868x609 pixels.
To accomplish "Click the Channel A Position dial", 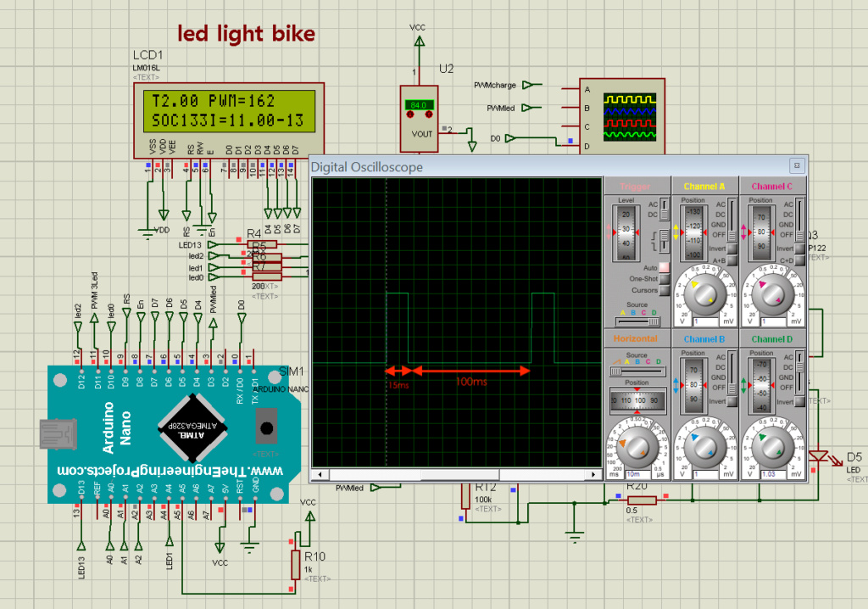I will pyautogui.click(x=693, y=232).
